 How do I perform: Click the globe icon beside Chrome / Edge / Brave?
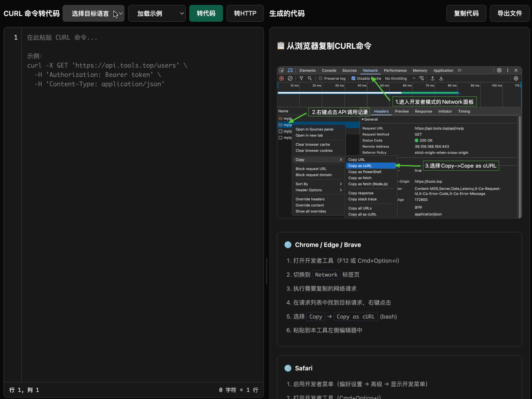point(288,245)
